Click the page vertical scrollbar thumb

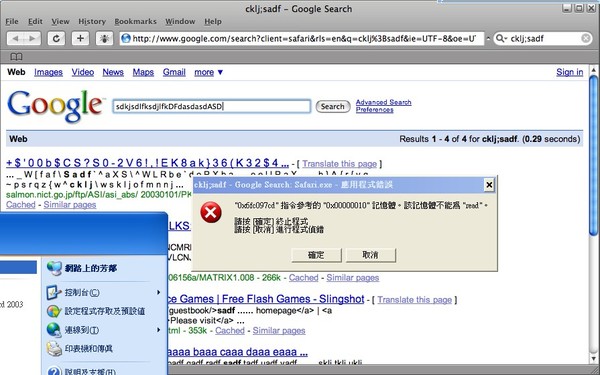point(593,155)
